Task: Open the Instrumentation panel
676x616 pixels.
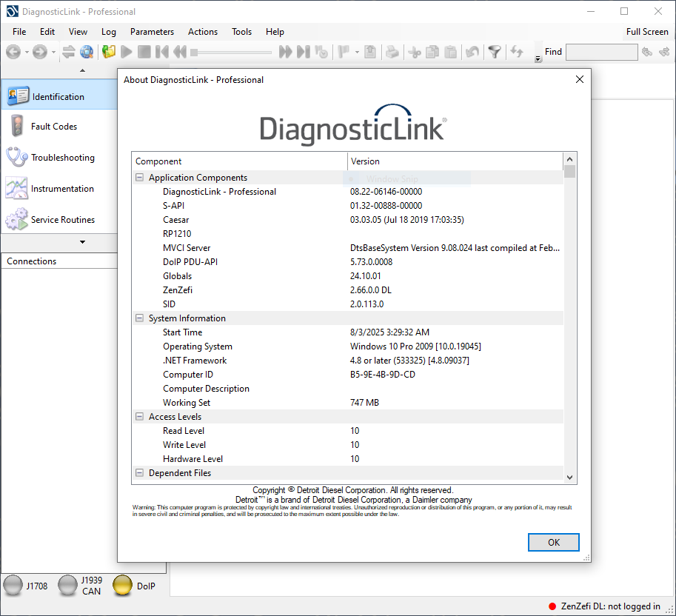Action: 59,188
